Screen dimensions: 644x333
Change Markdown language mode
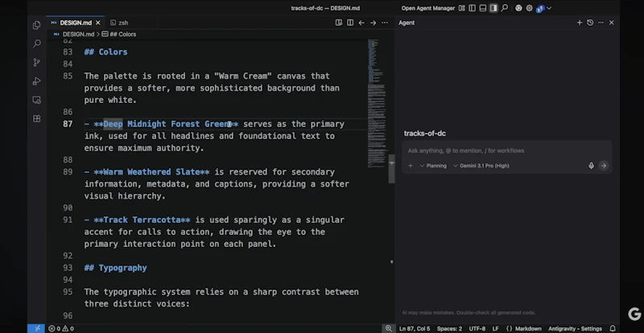524,328
